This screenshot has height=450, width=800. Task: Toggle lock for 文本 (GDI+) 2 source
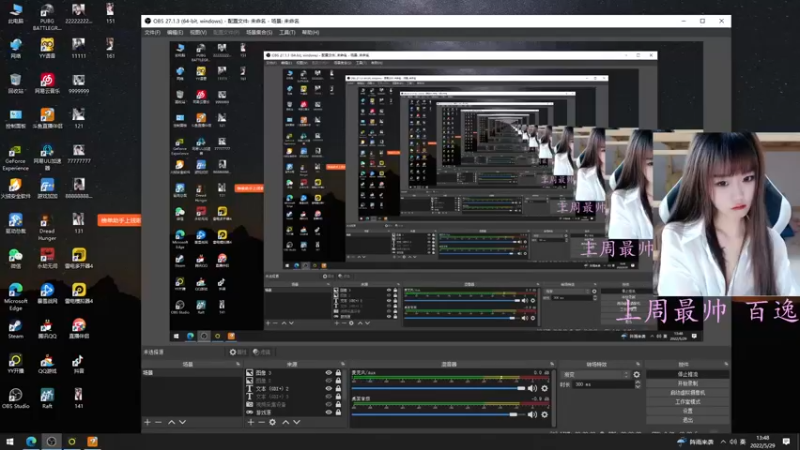coord(338,388)
